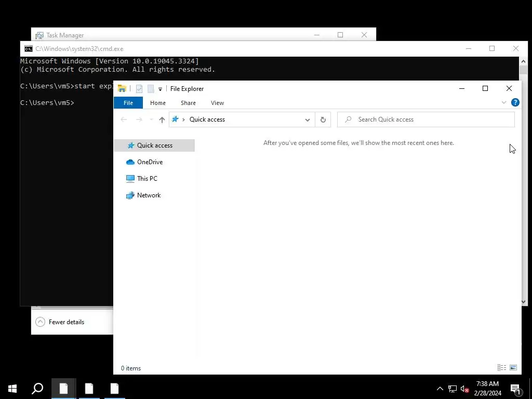Open the Windows Start menu

coord(12,388)
